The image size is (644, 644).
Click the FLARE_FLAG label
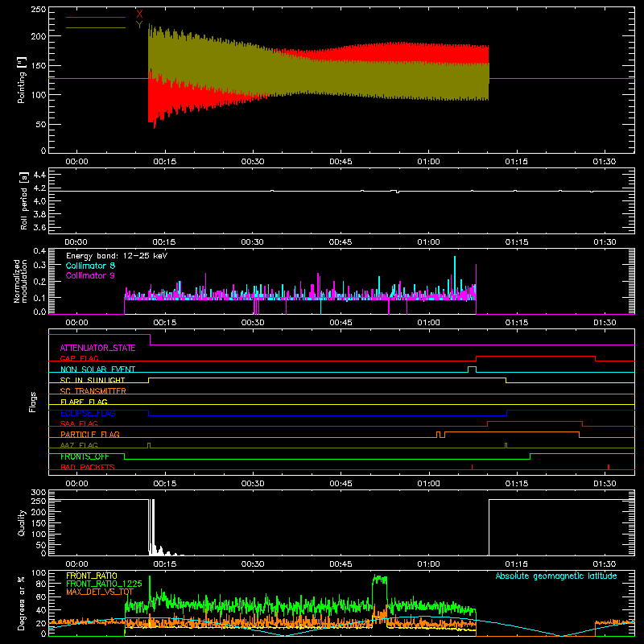tap(84, 402)
